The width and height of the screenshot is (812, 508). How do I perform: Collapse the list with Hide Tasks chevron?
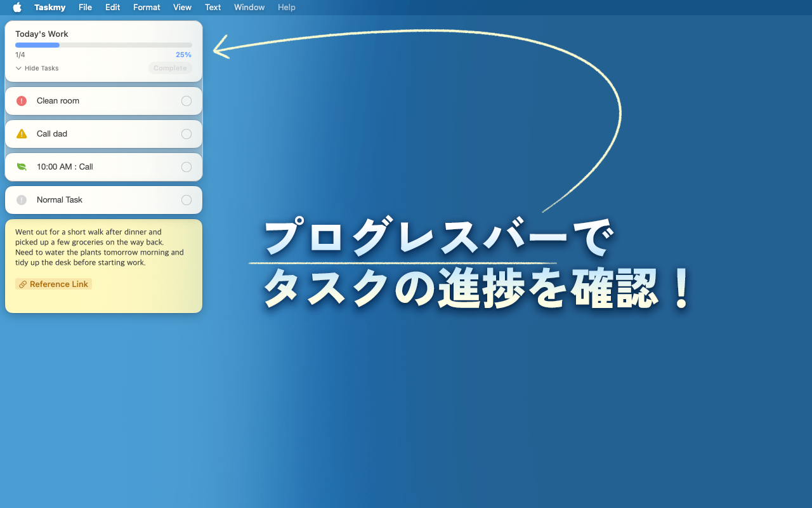click(x=19, y=69)
